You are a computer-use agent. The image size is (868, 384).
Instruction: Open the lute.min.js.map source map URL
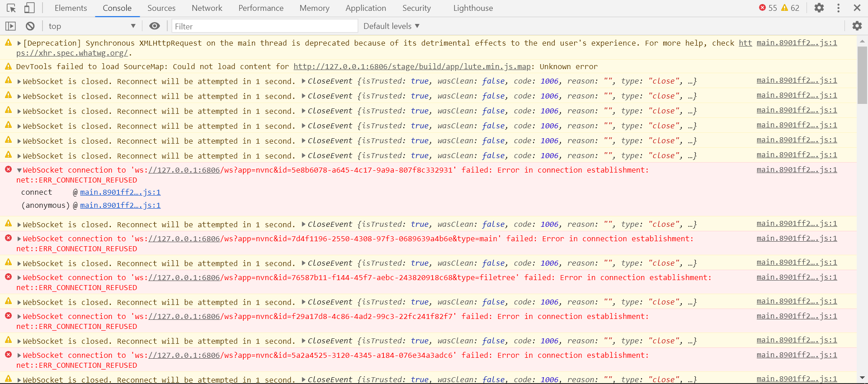click(412, 66)
